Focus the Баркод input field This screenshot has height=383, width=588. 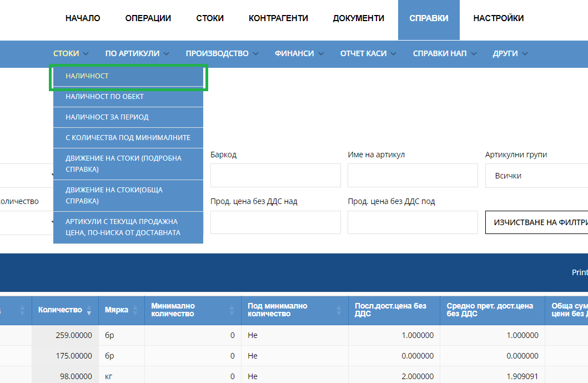[x=275, y=175]
